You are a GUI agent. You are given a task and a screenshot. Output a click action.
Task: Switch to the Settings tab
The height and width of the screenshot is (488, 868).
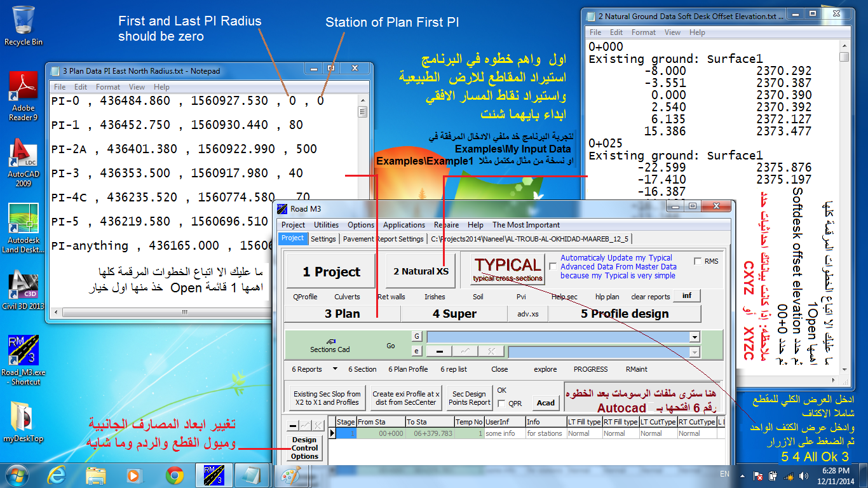click(x=323, y=239)
